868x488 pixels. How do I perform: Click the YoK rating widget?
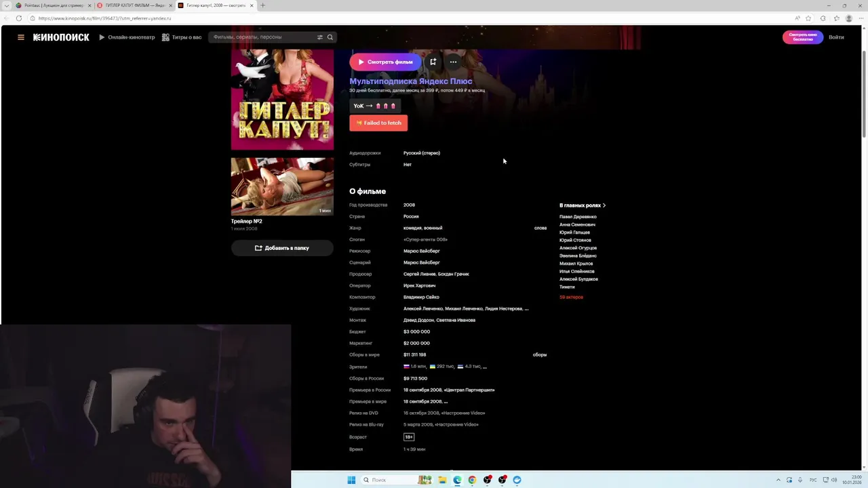[374, 106]
